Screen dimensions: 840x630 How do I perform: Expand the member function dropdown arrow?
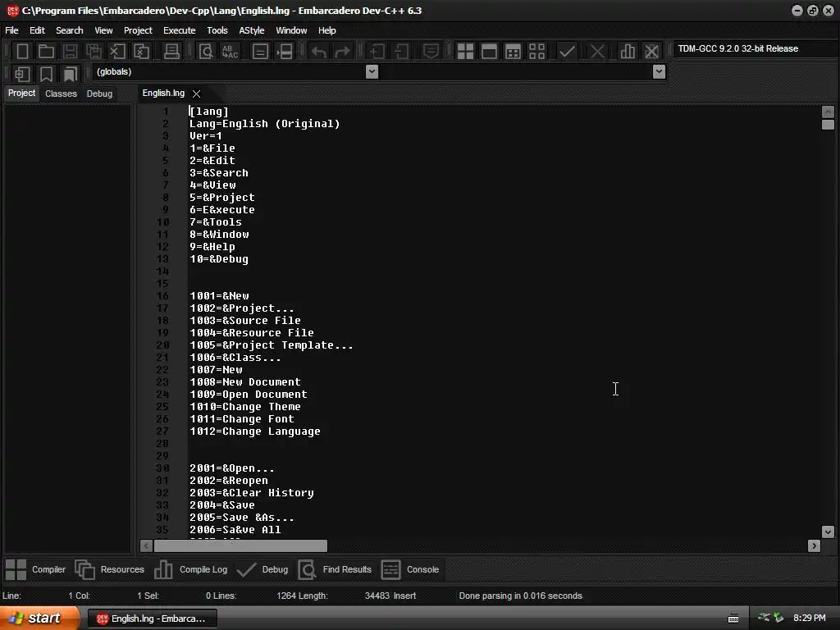click(x=659, y=71)
